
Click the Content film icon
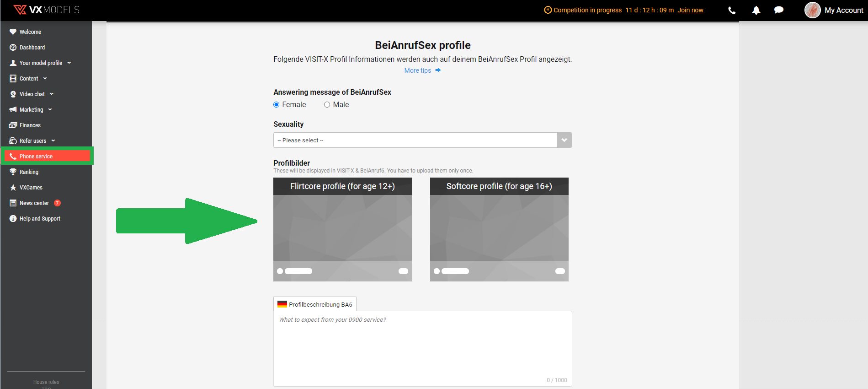tap(13, 79)
